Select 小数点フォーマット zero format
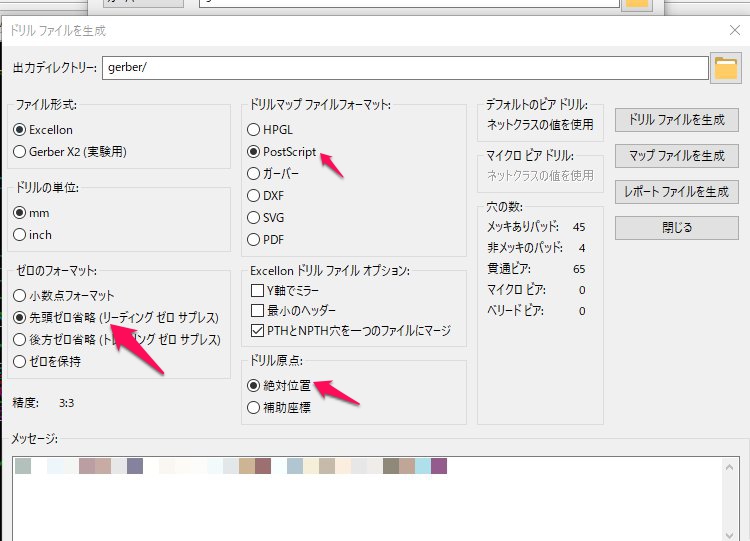The image size is (750, 541). 20,296
